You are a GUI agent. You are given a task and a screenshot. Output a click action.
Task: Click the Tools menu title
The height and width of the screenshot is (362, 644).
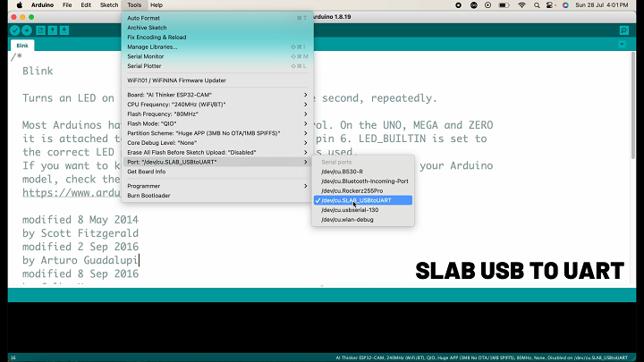click(x=134, y=5)
